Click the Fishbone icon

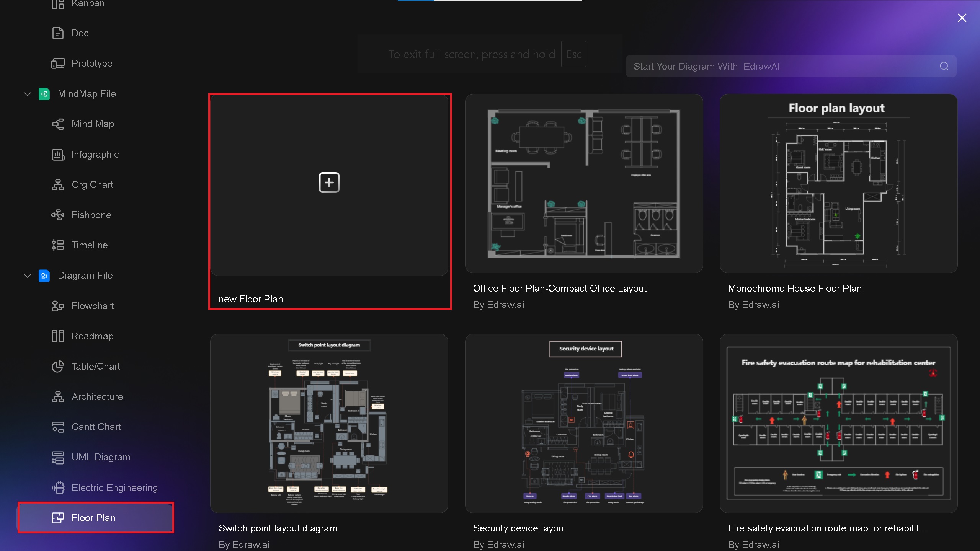[58, 215]
